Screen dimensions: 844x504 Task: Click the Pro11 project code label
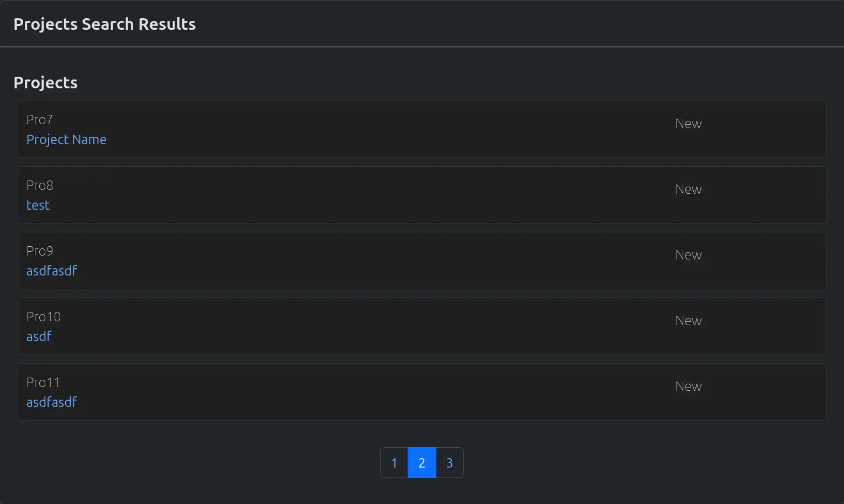tap(43, 383)
